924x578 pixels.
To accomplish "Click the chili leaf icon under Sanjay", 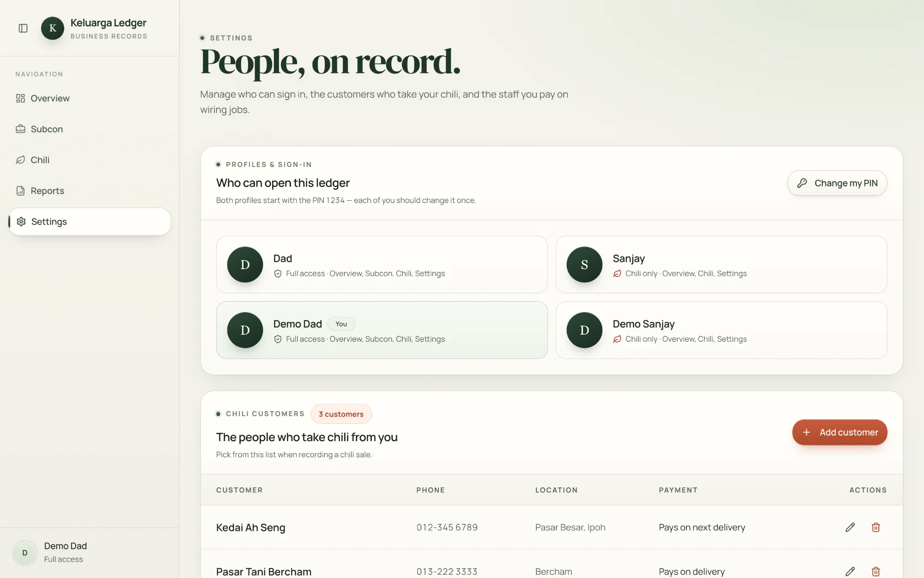I will 617,274.
